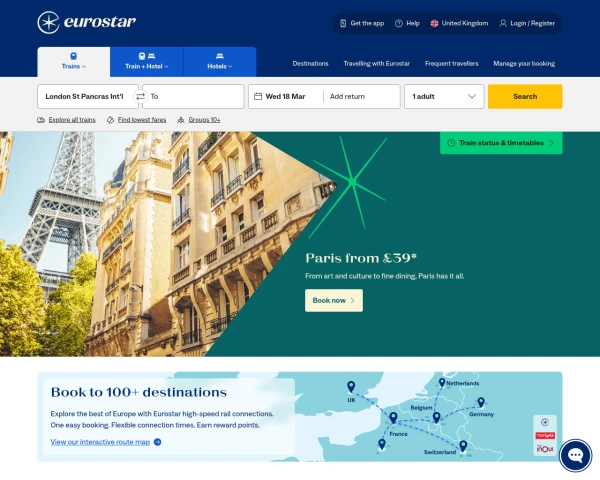Click the Book to 100+ destinations heading
600x480 pixels.
coord(139,392)
